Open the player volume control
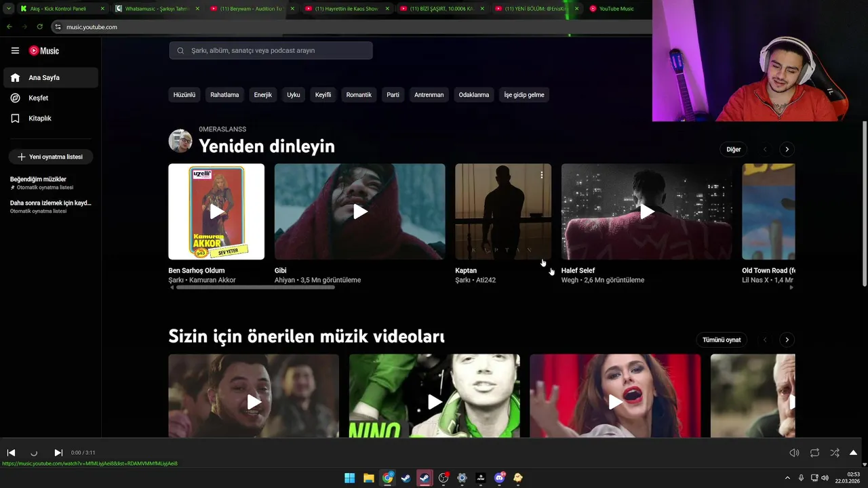This screenshot has width=868, height=488. pyautogui.click(x=794, y=453)
